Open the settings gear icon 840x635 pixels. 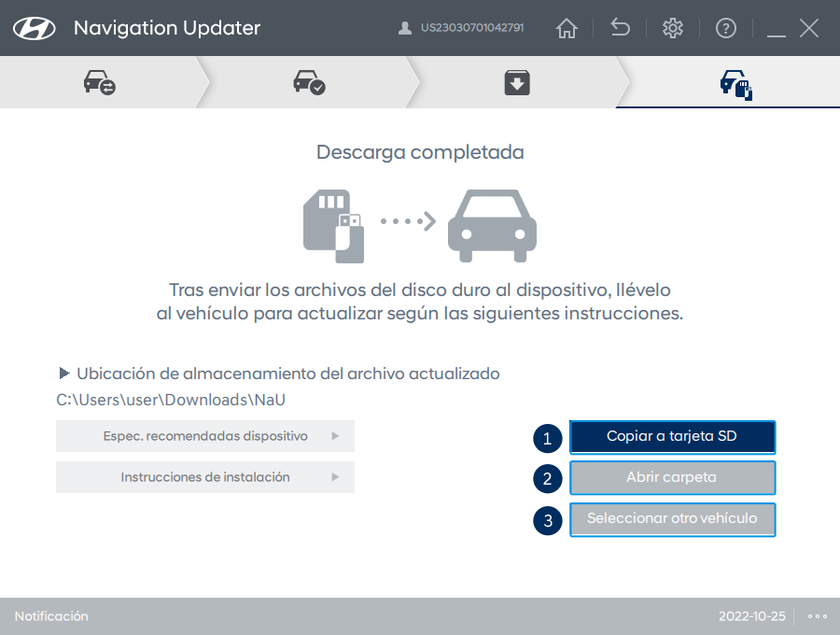coord(673,28)
